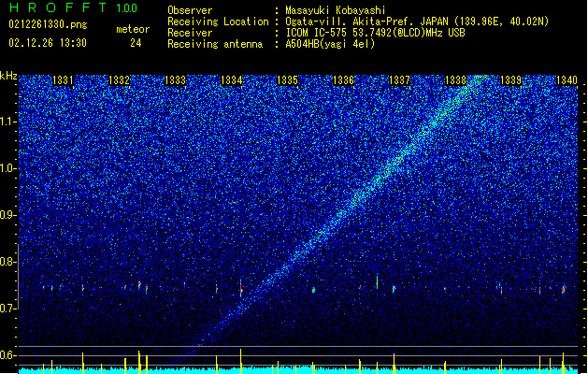Click the 1336 time marker

click(343, 79)
